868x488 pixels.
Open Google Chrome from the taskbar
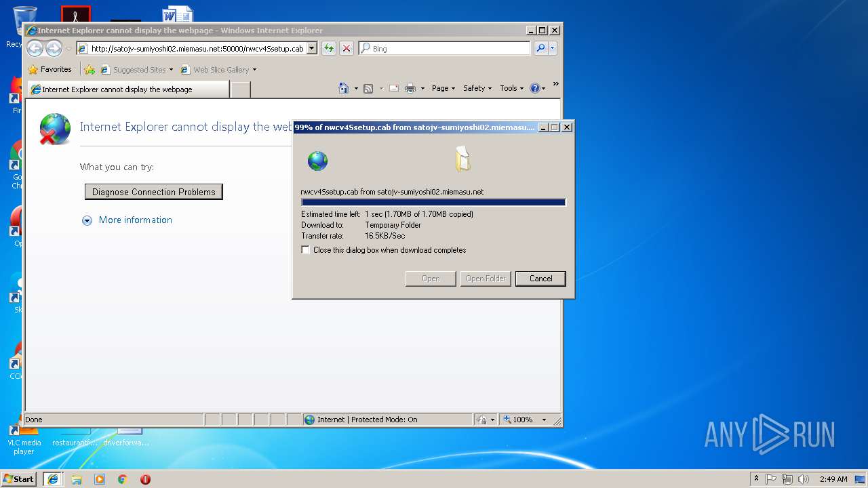pos(123,479)
